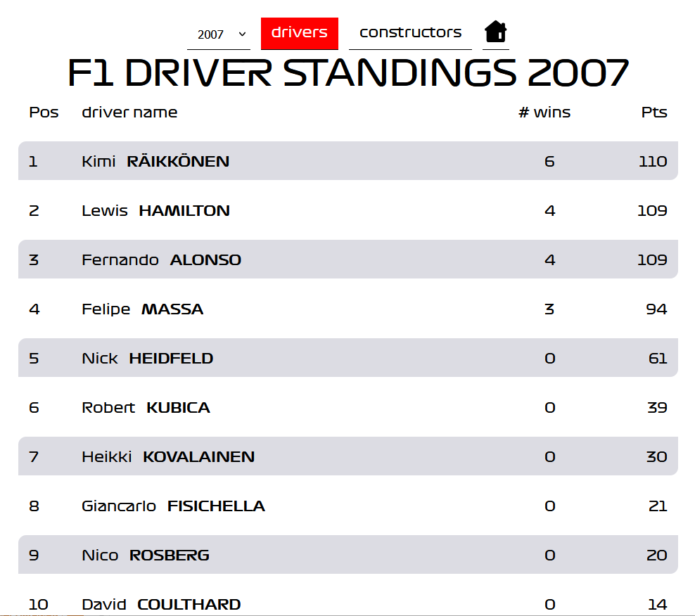The width and height of the screenshot is (695, 616).
Task: Open the 2007 season year dropdown
Action: 219,34
